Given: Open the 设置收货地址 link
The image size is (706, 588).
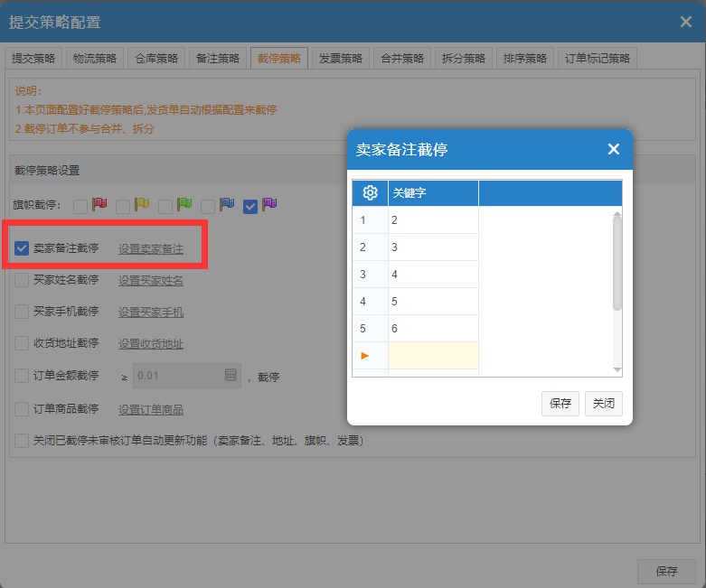Looking at the screenshot, I should click(x=151, y=344).
